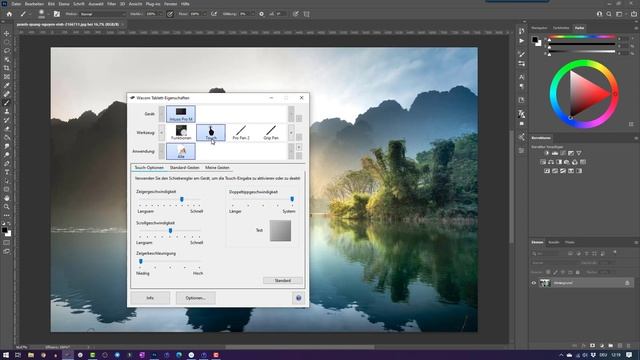
Task: Swap foreground and background colors
Action: pyautogui.click(x=10, y=224)
